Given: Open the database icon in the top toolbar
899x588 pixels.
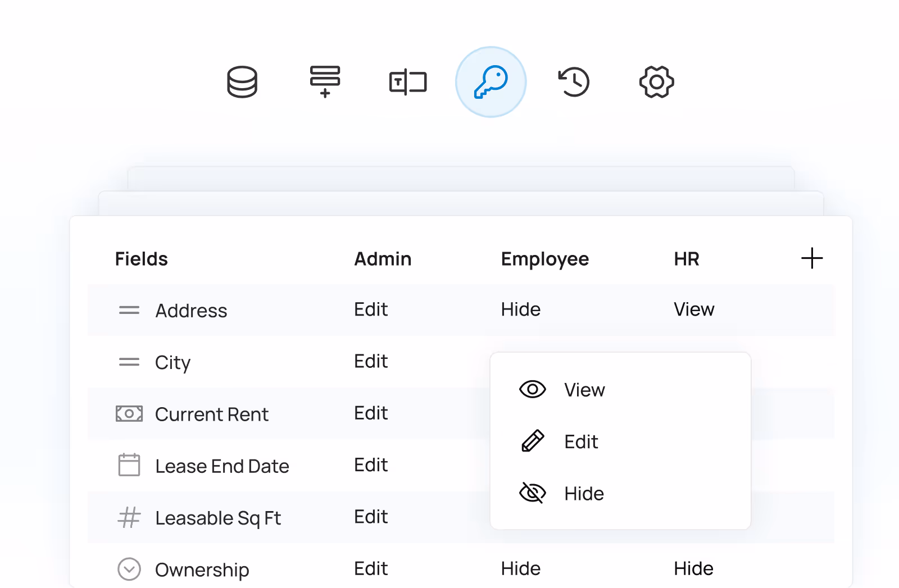Looking at the screenshot, I should pos(242,82).
